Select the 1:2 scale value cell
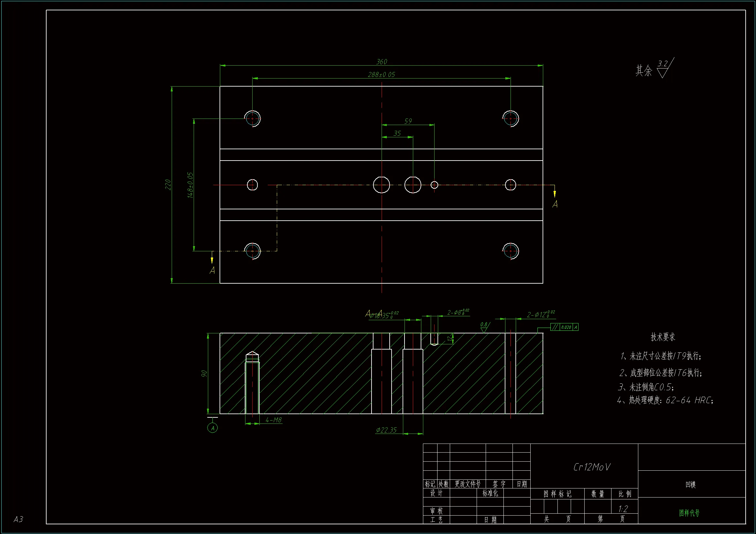Screen dimensions: 756x534 tap(623, 509)
